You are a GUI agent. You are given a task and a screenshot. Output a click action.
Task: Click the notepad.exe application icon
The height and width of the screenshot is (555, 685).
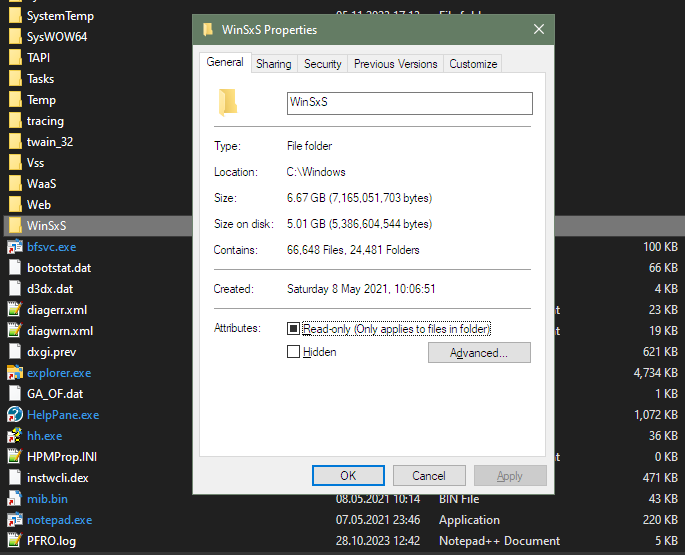pos(15,520)
